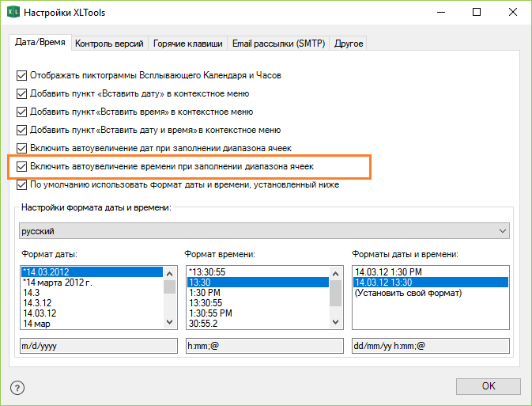Open the Горячие клавиши tab
Viewport: 532px width, 406px height.
[188, 44]
